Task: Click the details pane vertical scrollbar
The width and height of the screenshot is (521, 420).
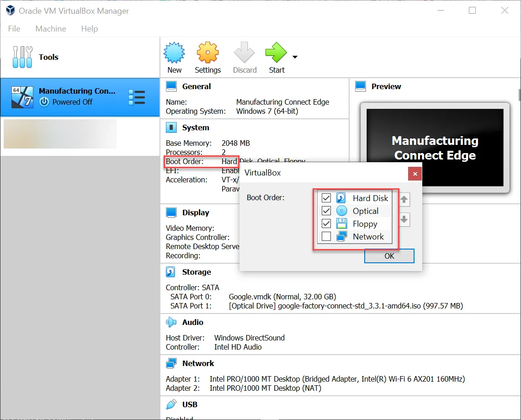Action: point(519,94)
